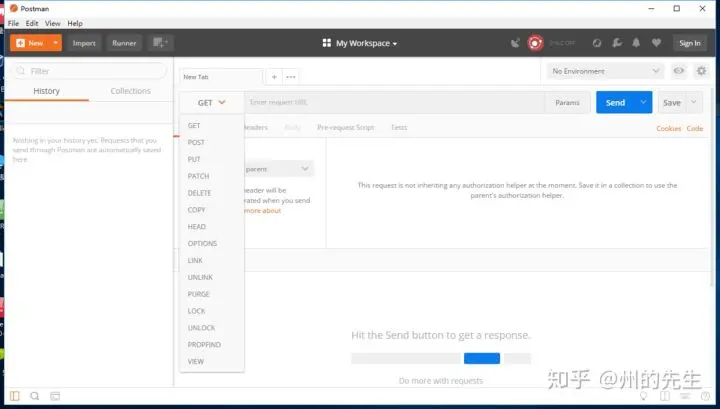Choose GET from the method list
The width and height of the screenshot is (720, 409).
click(x=212, y=125)
